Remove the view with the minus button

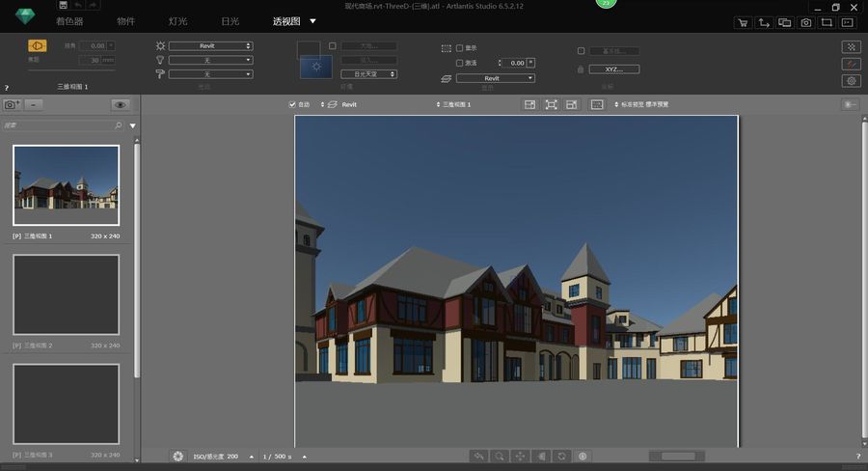34,105
